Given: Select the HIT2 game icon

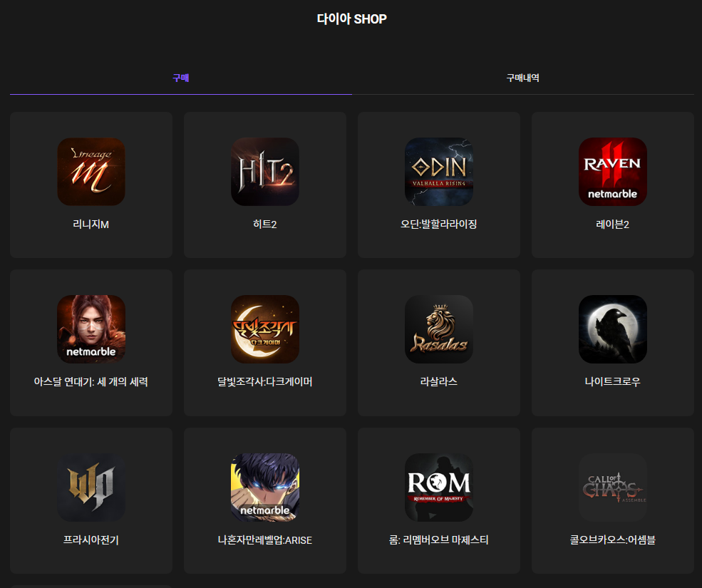Looking at the screenshot, I should 265,172.
